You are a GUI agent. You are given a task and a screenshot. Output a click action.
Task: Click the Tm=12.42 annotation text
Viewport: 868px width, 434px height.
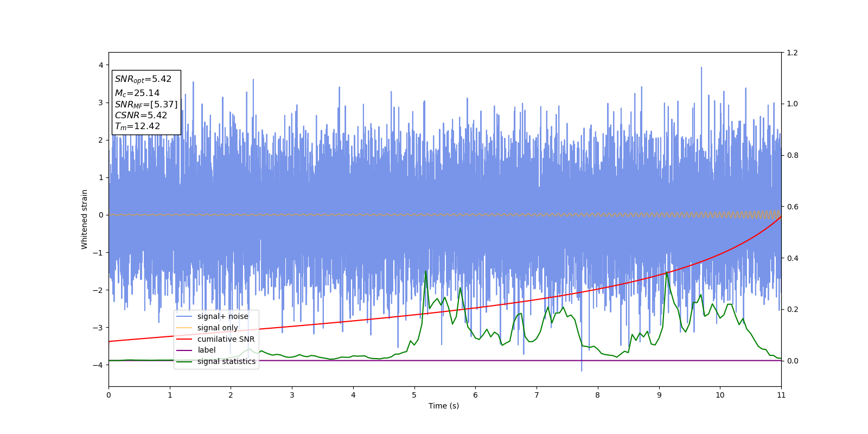[x=138, y=126]
